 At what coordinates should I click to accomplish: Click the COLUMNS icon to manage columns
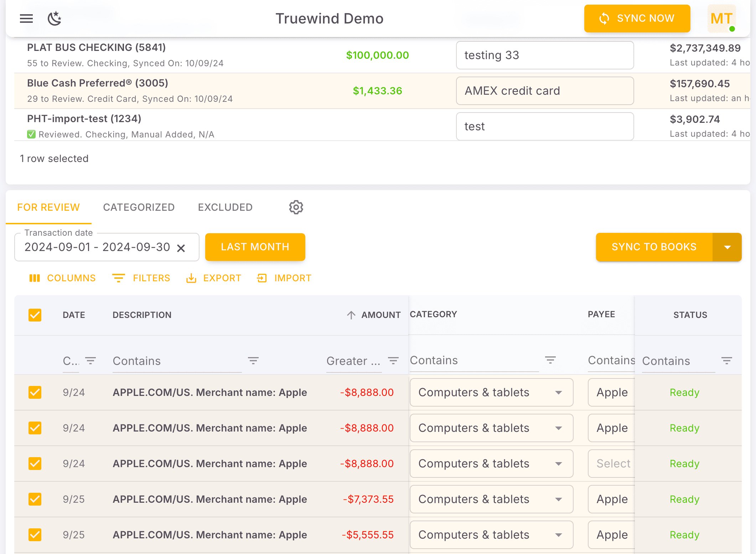click(35, 278)
